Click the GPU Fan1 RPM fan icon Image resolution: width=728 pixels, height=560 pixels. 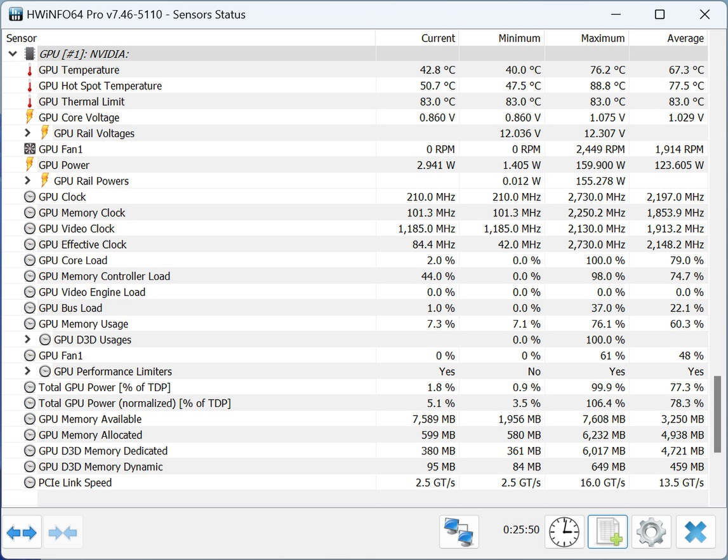coord(30,149)
